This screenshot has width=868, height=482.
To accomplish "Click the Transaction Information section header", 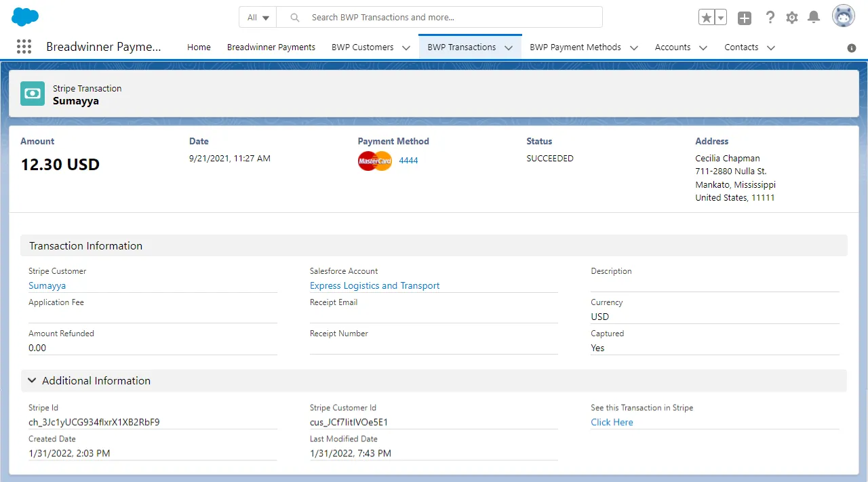I will coord(434,245).
